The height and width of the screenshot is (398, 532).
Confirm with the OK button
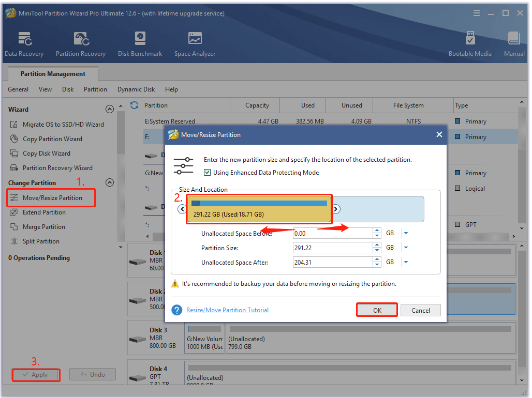pyautogui.click(x=377, y=310)
